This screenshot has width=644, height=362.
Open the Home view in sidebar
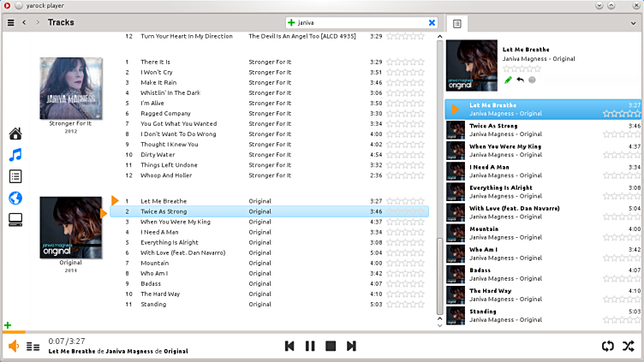point(15,134)
